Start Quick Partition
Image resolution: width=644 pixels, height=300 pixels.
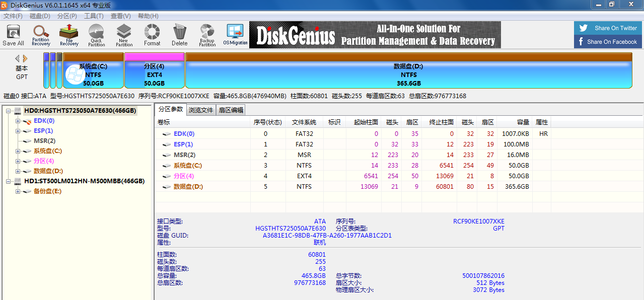[96, 35]
